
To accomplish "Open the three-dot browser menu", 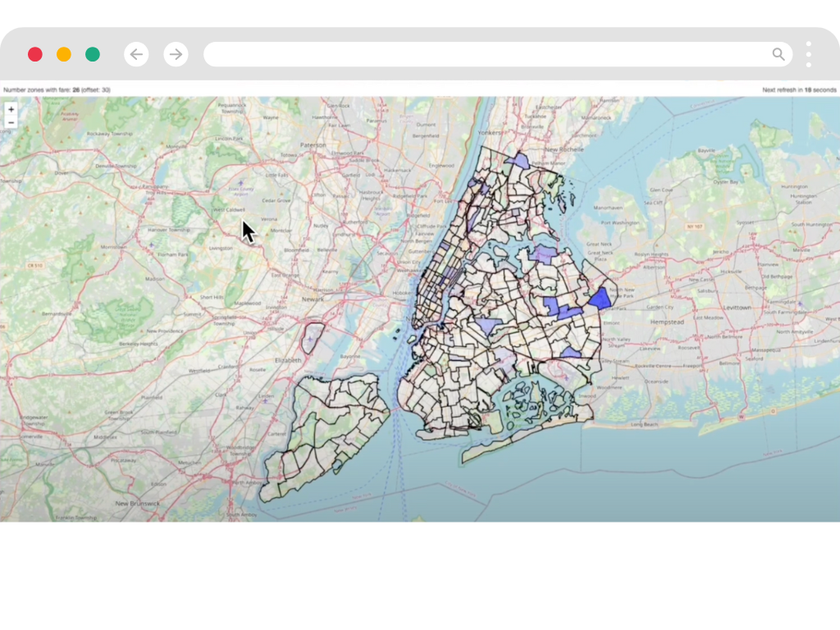I will [808, 54].
